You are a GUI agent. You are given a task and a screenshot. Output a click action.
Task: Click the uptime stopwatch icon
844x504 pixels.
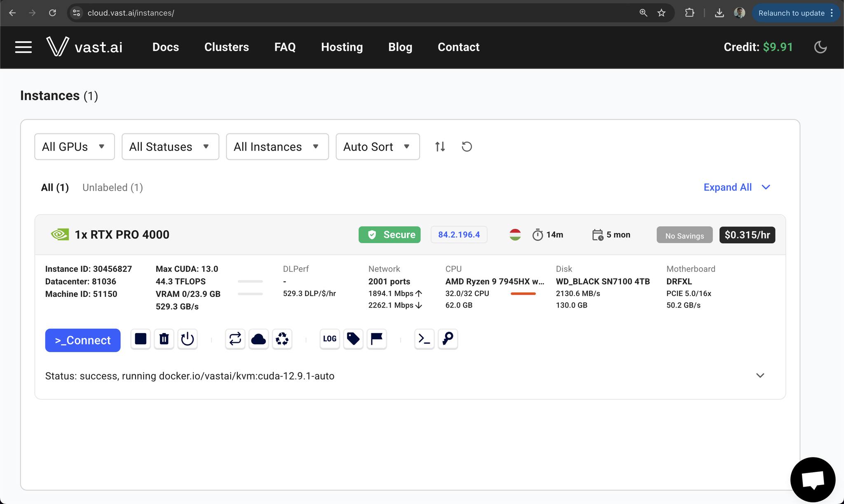click(537, 235)
